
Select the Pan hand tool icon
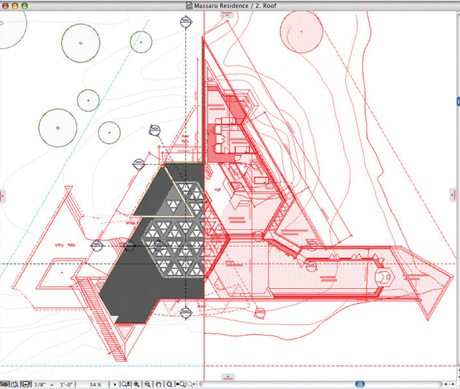pos(158,384)
